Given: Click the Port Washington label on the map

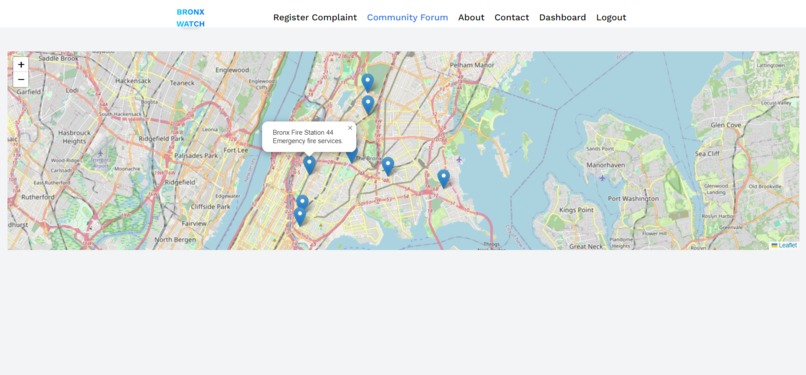Looking at the screenshot, I should coord(633,198).
